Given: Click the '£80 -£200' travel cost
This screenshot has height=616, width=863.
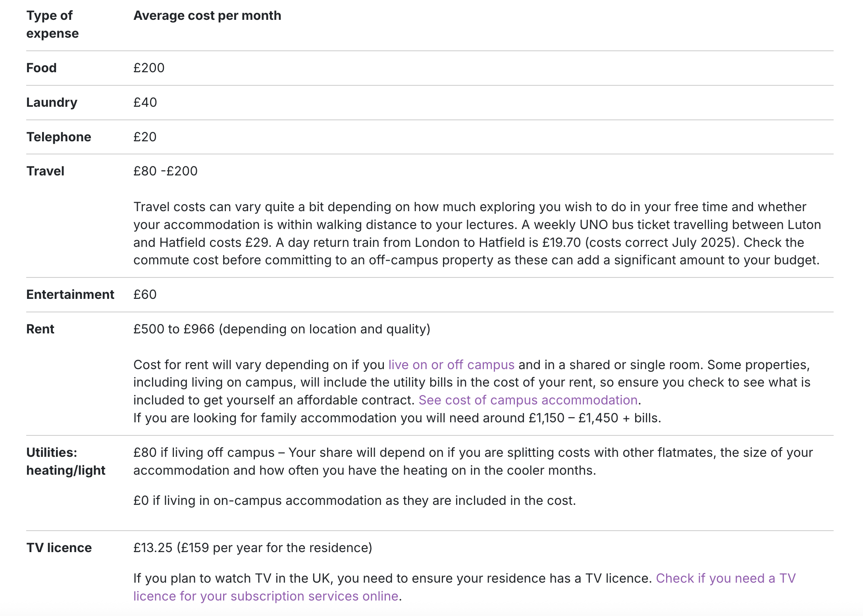Looking at the screenshot, I should pyautogui.click(x=166, y=171).
